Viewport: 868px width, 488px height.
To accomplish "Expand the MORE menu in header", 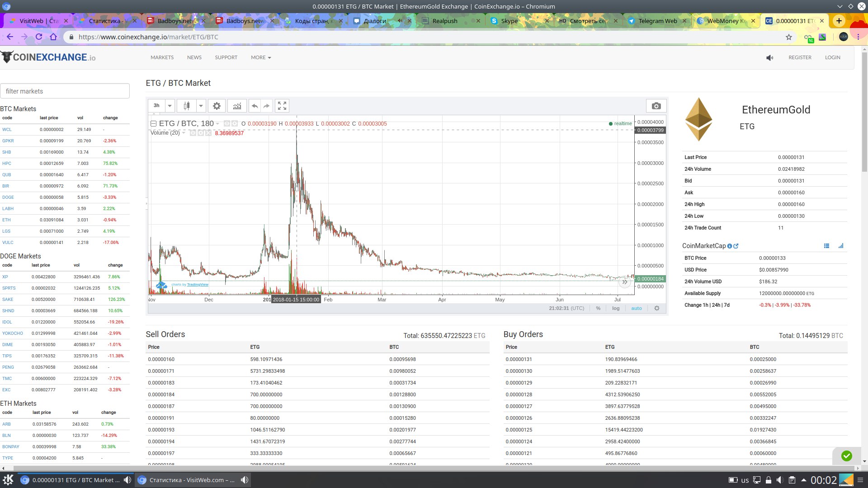I will point(261,58).
